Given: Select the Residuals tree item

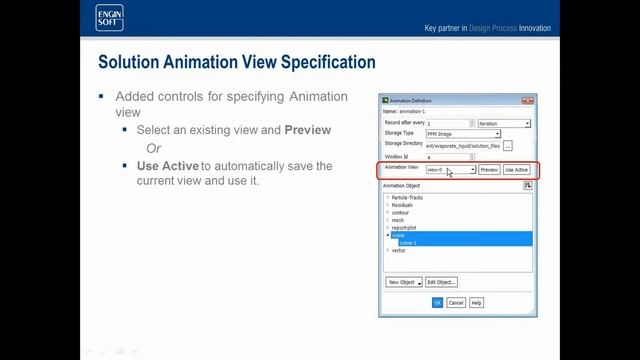Looking at the screenshot, I should point(402,205).
